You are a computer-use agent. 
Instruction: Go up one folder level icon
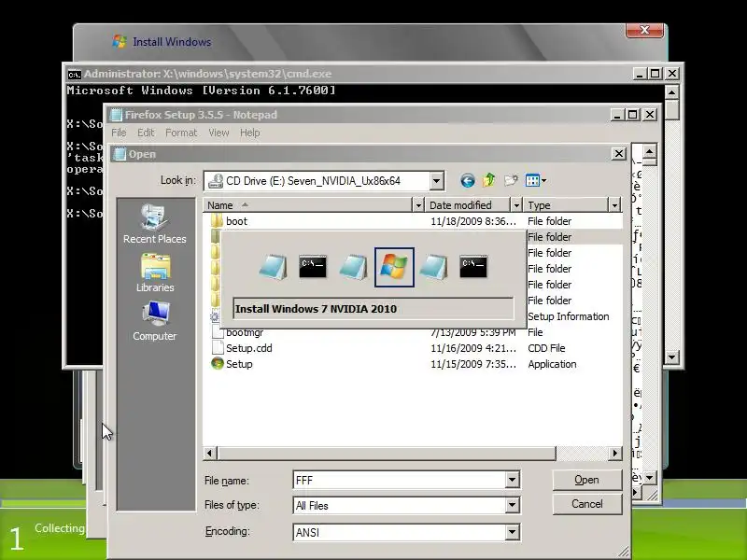(488, 180)
